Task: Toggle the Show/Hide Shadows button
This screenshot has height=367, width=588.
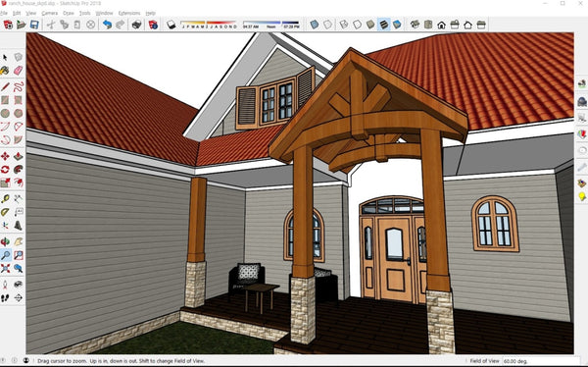Action: pos(171,25)
